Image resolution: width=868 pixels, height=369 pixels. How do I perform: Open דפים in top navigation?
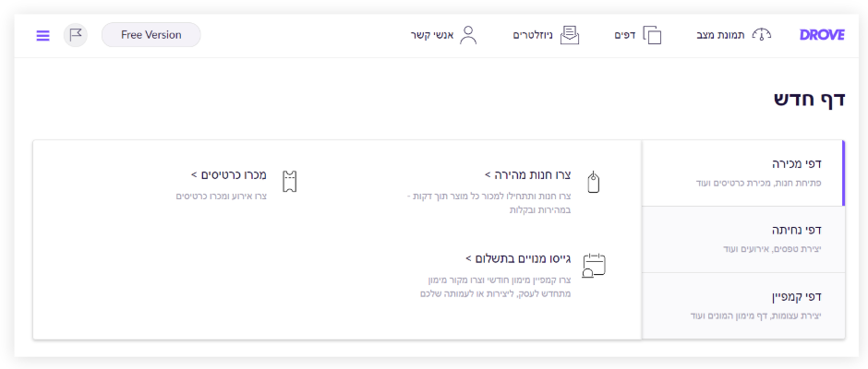tap(625, 35)
